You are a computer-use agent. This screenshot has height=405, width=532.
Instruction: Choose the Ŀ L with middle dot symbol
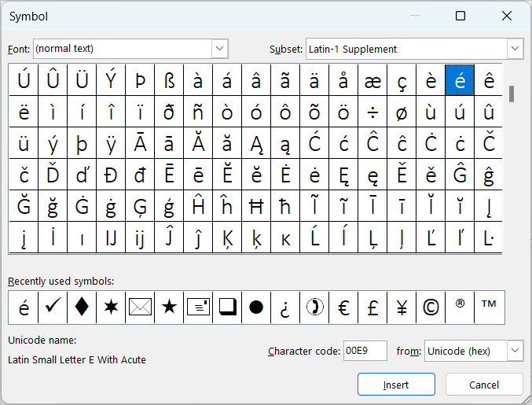point(489,237)
